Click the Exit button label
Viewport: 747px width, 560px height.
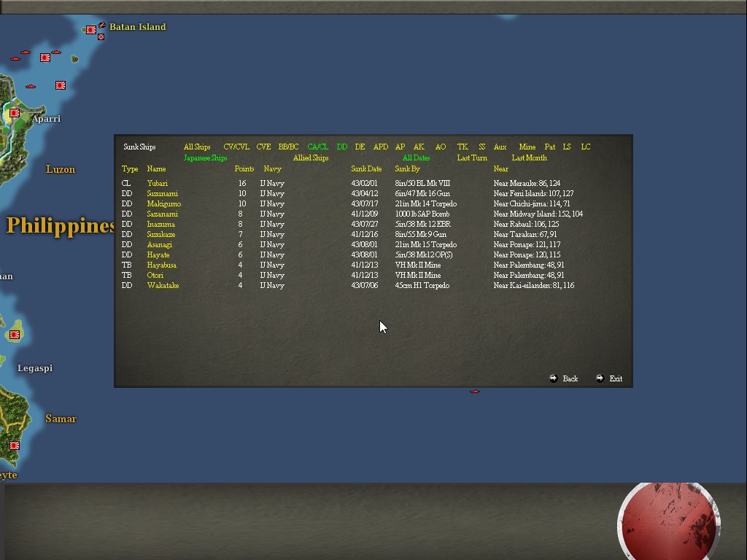tap(616, 378)
